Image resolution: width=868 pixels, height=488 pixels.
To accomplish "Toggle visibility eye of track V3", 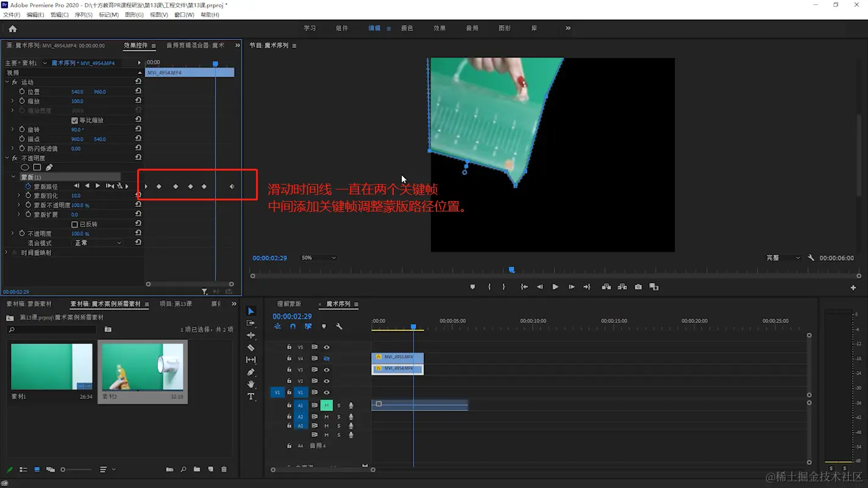I will pyautogui.click(x=326, y=370).
